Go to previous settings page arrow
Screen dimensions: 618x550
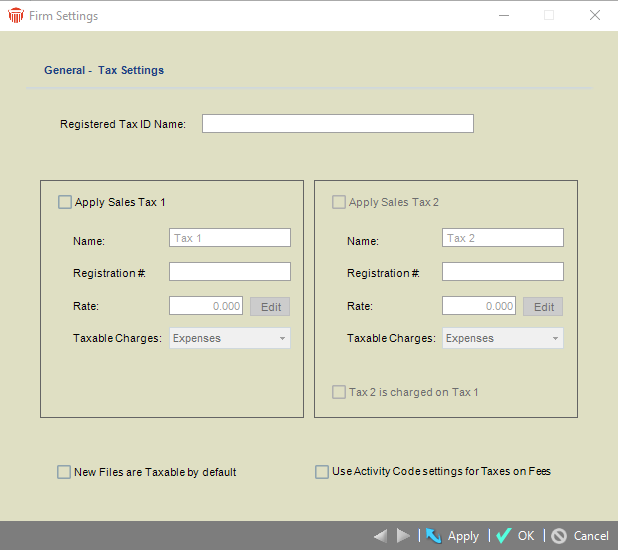(x=381, y=536)
